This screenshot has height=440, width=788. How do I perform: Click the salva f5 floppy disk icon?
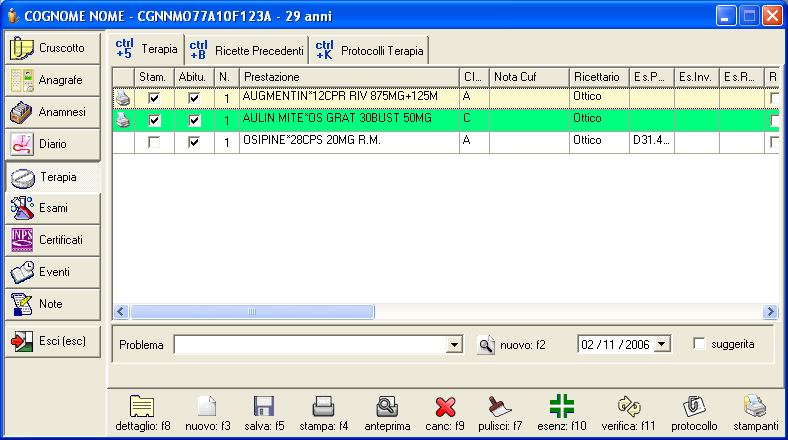[x=264, y=406]
